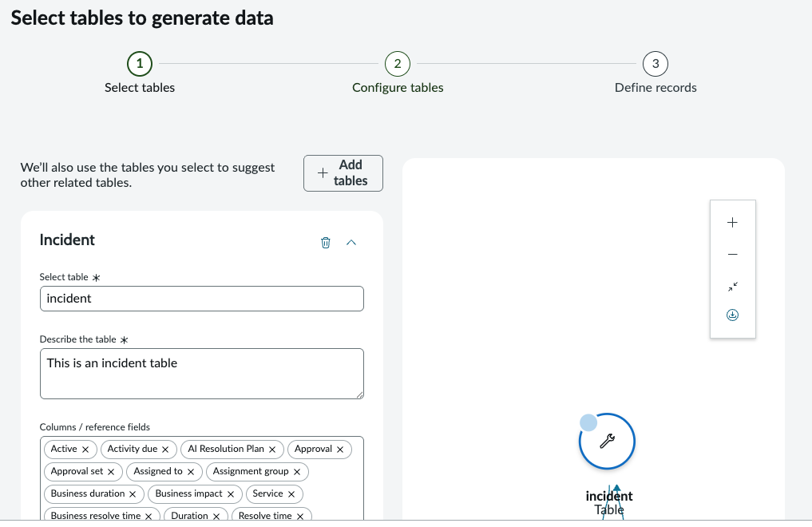812x527 pixels.
Task: Go to step 1 Select tables
Action: pyautogui.click(x=139, y=64)
